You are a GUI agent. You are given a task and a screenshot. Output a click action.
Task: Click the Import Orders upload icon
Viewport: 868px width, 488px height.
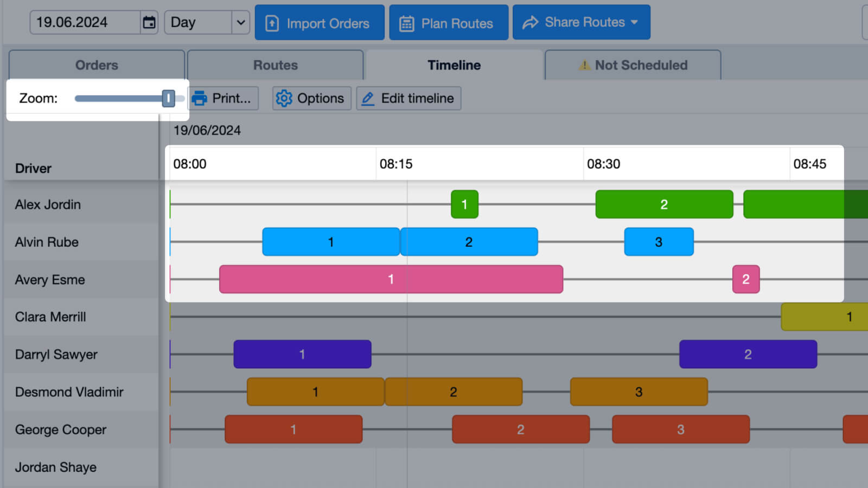tap(272, 23)
